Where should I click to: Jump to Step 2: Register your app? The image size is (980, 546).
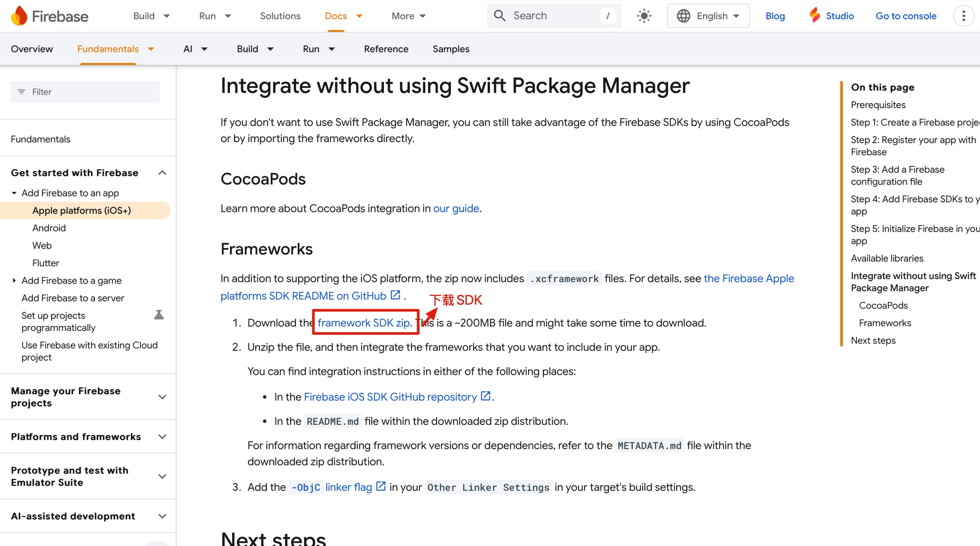[913, 146]
